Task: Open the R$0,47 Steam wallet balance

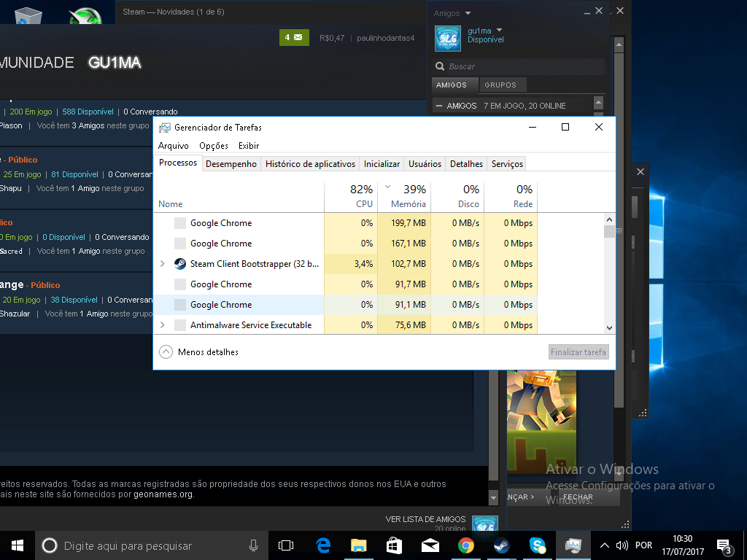Action: tap(332, 38)
